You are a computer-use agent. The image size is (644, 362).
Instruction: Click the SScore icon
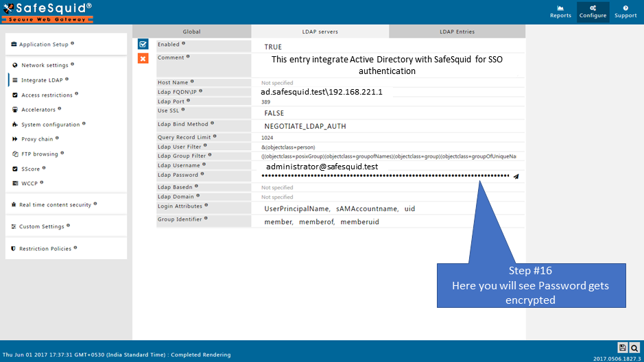pos(15,169)
